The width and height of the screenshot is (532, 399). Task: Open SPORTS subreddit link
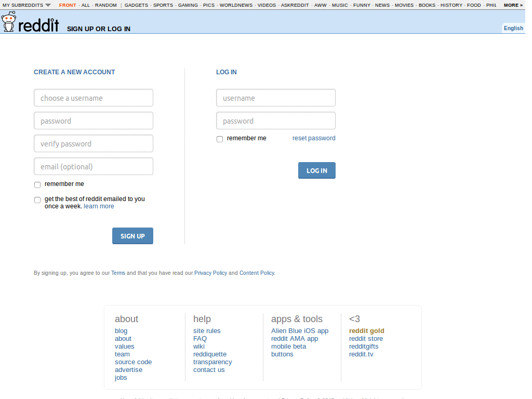tap(163, 5)
